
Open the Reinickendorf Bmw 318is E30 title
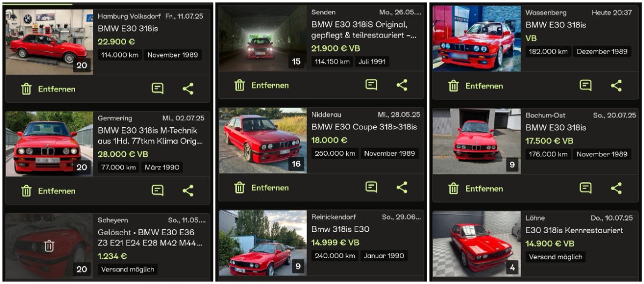coord(340,229)
